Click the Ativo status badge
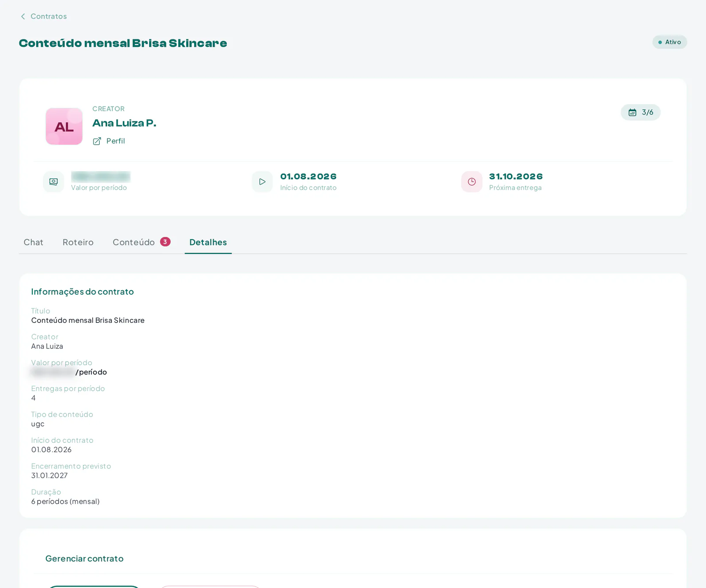Screen dimensions: 706x588 coord(669,42)
